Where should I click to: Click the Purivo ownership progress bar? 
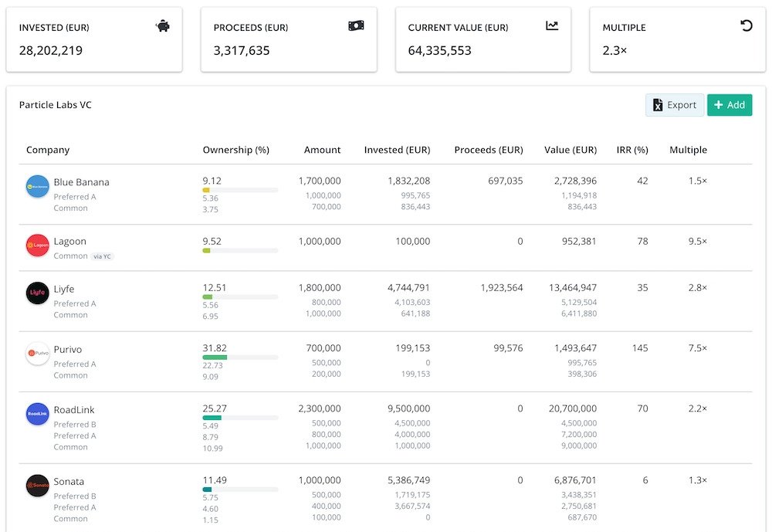[x=240, y=358]
